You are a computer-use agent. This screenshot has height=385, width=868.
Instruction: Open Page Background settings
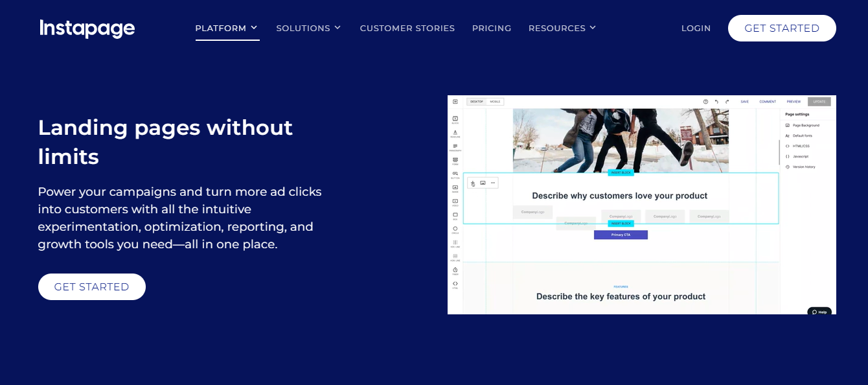(x=803, y=125)
